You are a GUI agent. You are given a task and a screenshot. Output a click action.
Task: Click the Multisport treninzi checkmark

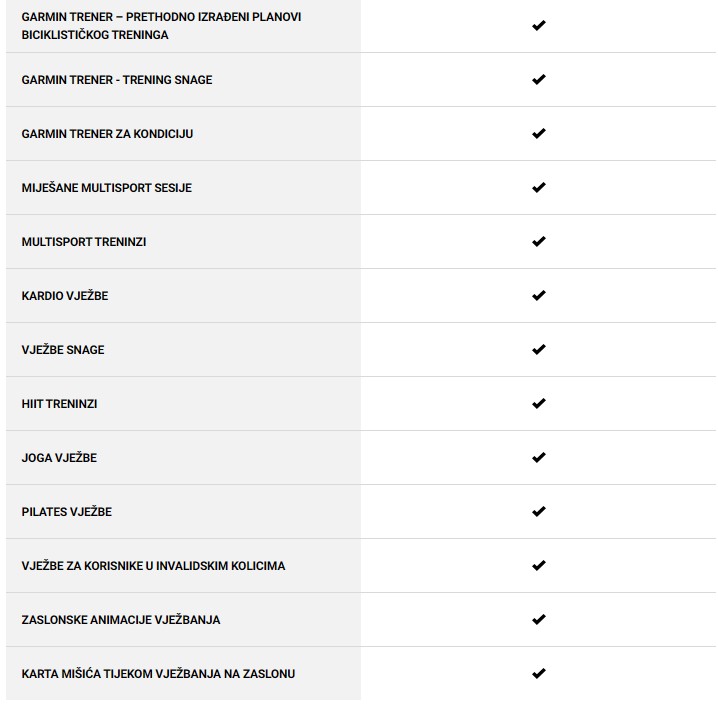(x=538, y=242)
